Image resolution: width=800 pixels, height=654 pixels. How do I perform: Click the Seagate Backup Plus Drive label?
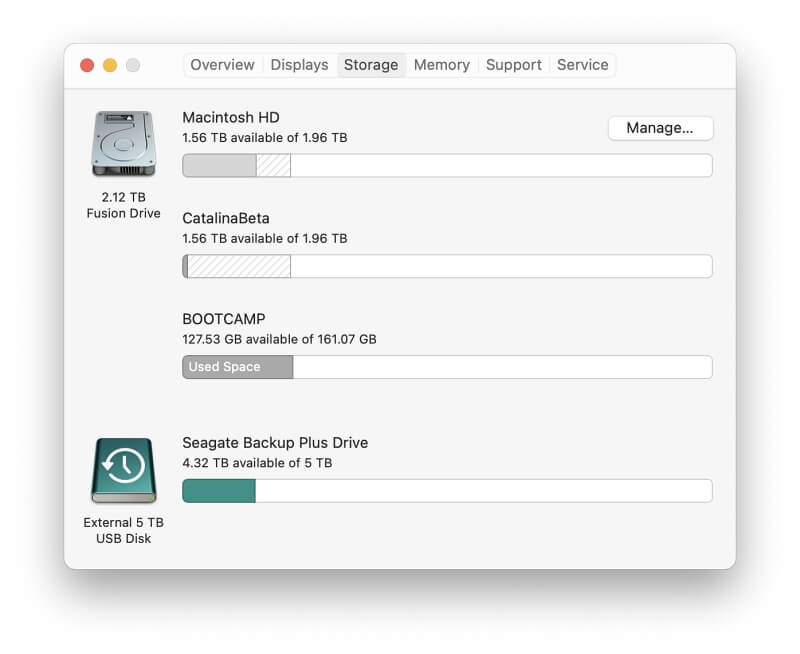coord(276,442)
